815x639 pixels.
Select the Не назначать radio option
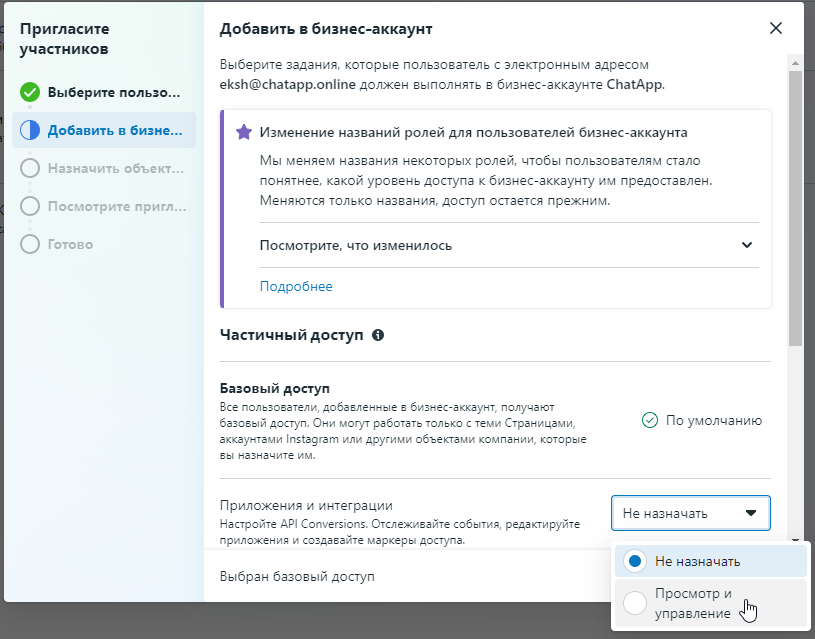[x=634, y=561]
